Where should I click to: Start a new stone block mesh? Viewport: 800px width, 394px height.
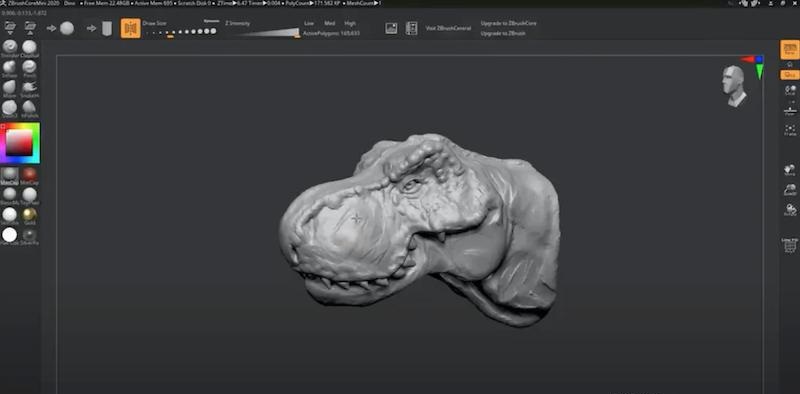pyautogui.click(x=107, y=29)
